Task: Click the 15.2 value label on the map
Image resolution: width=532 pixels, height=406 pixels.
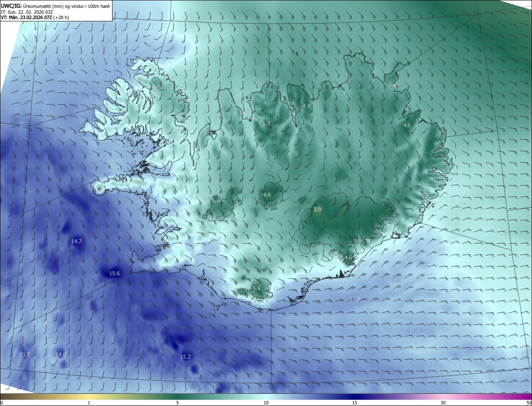Action: (185, 357)
